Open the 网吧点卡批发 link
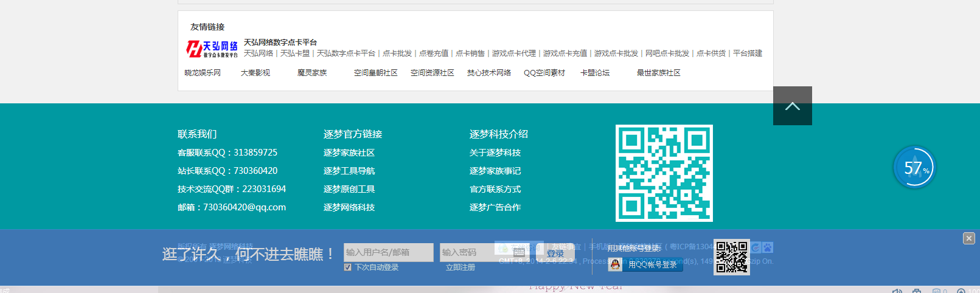The image size is (980, 293). tap(667, 53)
